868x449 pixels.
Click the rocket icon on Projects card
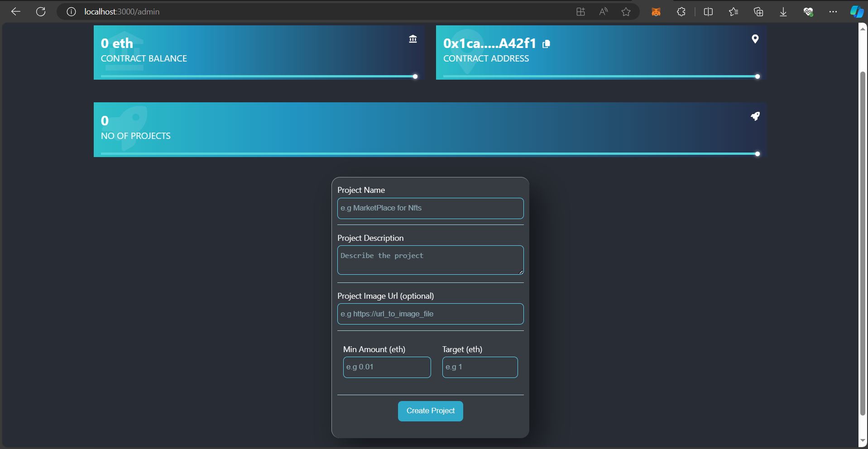pos(756,116)
